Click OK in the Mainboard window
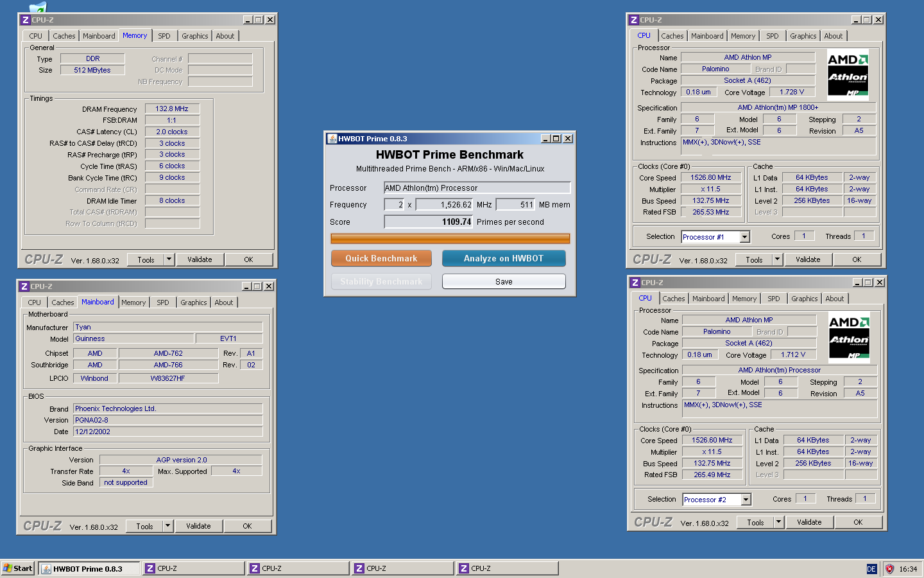 tap(247, 526)
